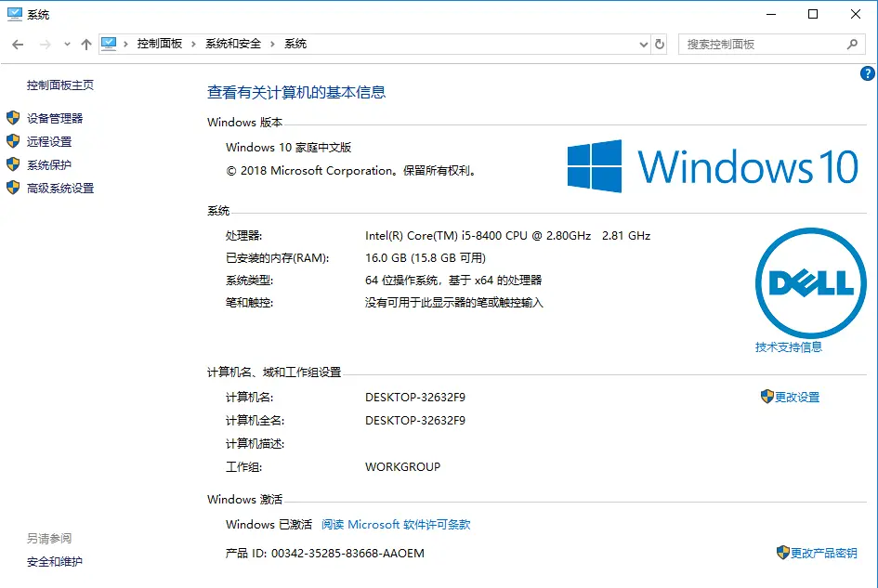Viewport: 878px width, 588px height.
Task: Click the shield icon beside 高级系统设置
Action: (x=13, y=188)
